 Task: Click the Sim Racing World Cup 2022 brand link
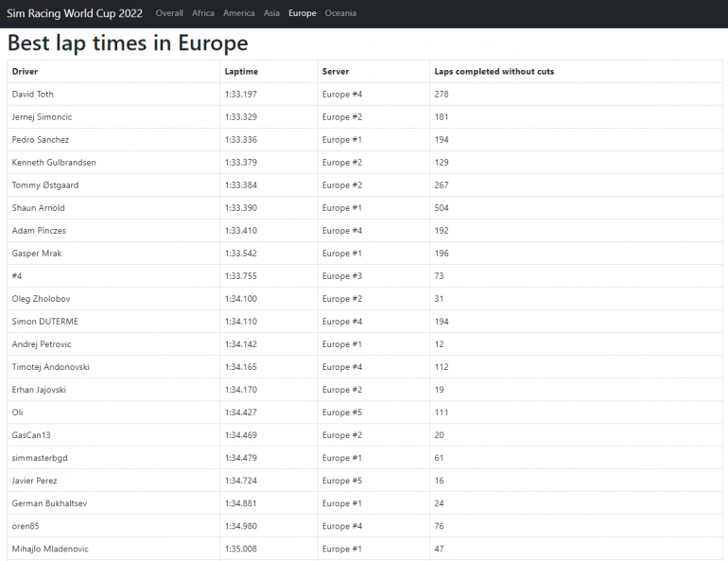(x=75, y=13)
